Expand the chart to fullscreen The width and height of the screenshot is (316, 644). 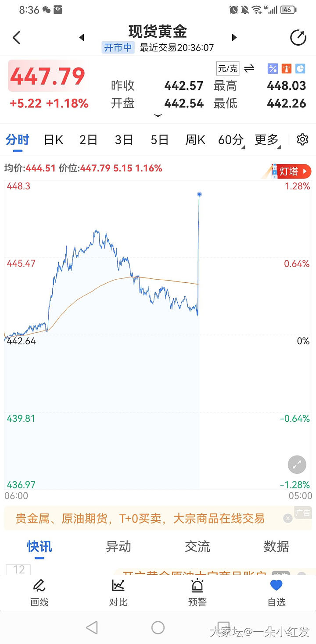click(x=296, y=465)
